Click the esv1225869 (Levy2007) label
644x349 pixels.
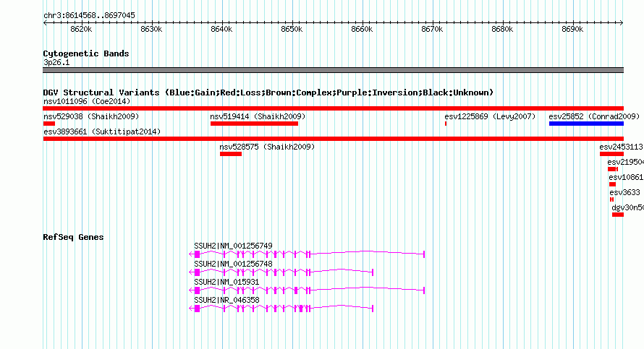[490, 116]
